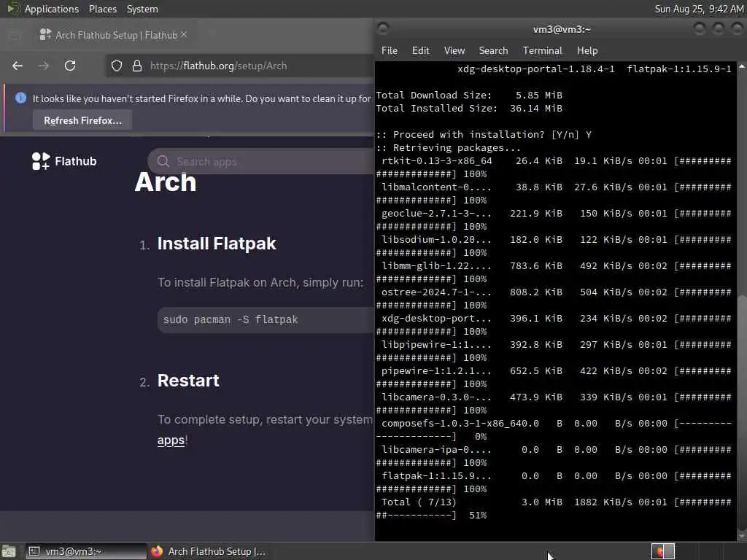Viewport: 747px width, 560px height.
Task: Open the Places menu
Action: 102,9
